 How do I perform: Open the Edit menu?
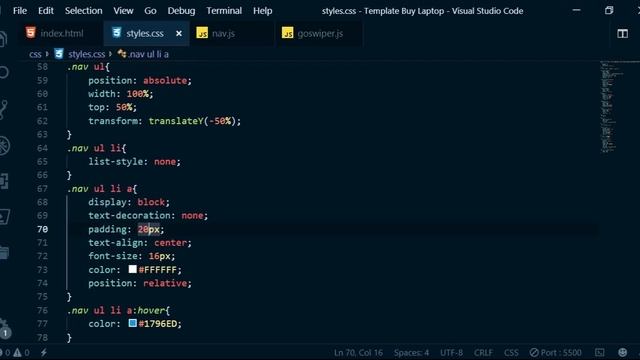tap(46, 11)
